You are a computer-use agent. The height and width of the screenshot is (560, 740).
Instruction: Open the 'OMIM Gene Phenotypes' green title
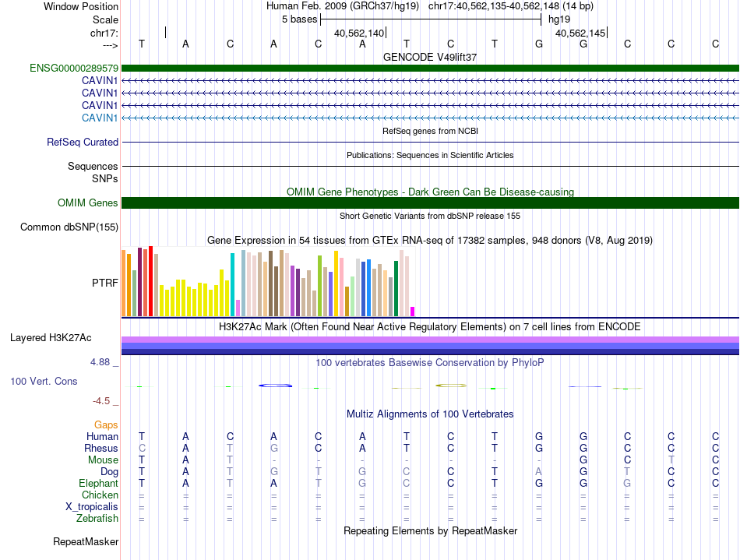tap(430, 192)
